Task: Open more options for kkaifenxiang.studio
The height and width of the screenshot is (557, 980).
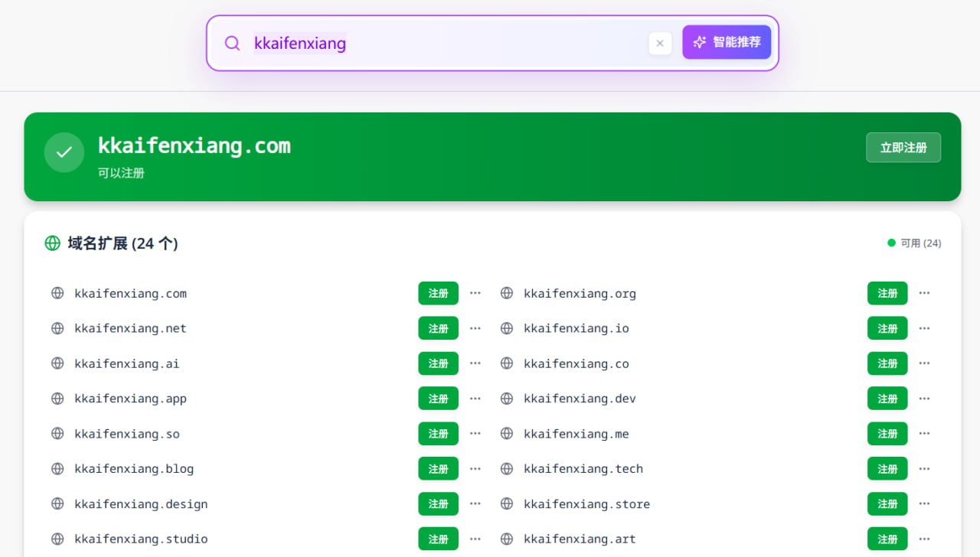Action: 475,539
